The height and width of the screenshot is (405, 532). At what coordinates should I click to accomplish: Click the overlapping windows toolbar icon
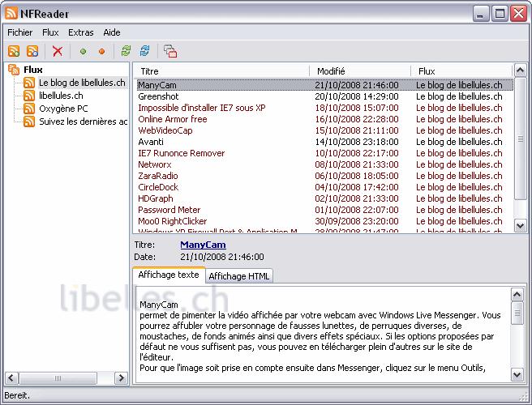click(x=170, y=51)
